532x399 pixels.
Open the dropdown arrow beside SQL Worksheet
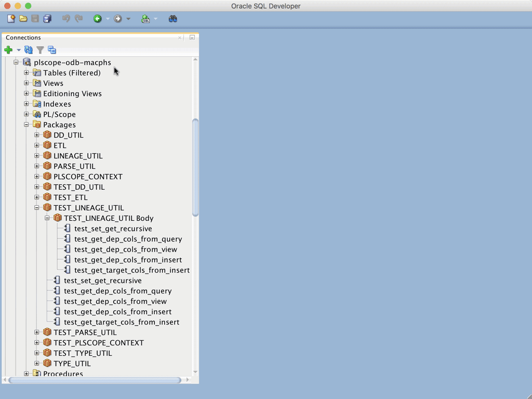point(155,19)
